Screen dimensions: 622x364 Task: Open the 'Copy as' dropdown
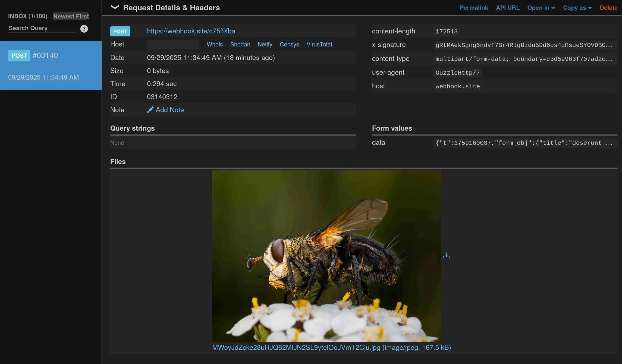coord(577,8)
